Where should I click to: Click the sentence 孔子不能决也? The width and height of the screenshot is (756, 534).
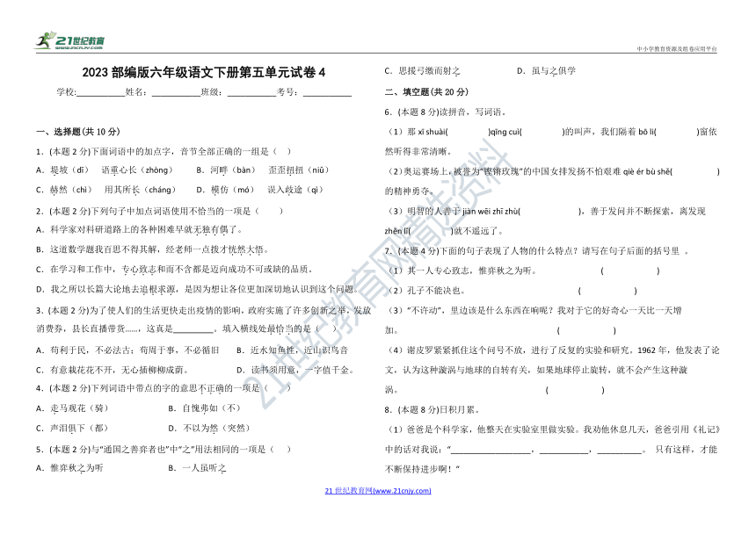[x=427, y=291]
